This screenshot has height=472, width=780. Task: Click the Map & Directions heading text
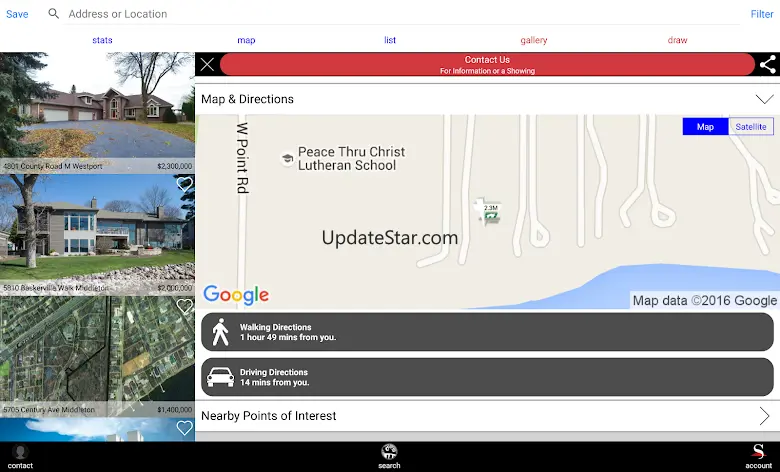pos(247,99)
